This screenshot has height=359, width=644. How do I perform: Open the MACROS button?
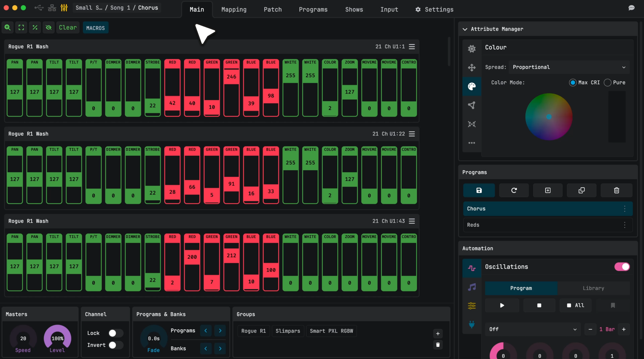point(96,28)
